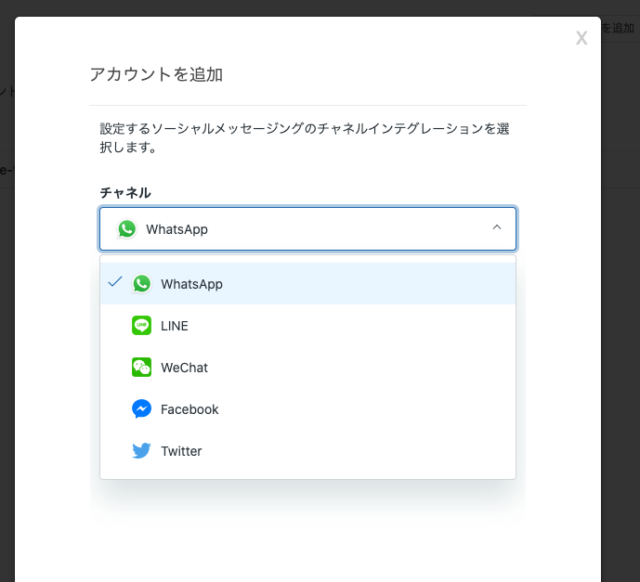
Task: Click the アカウントを追加 dialog heading
Action: tap(156, 75)
